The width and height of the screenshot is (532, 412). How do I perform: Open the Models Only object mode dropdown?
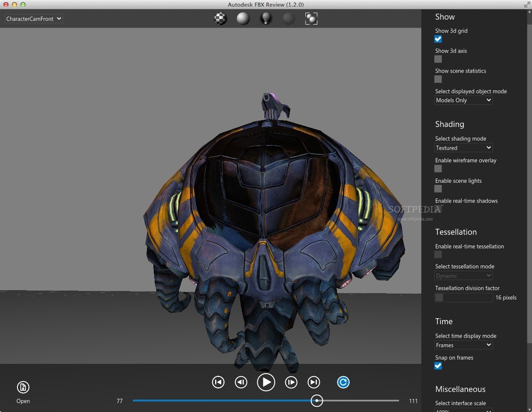coord(463,100)
